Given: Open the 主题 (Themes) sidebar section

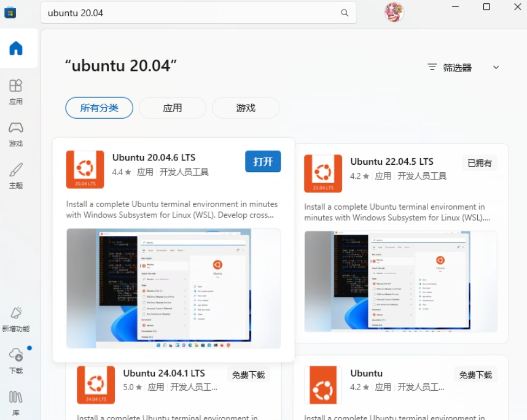Looking at the screenshot, I should [16, 175].
